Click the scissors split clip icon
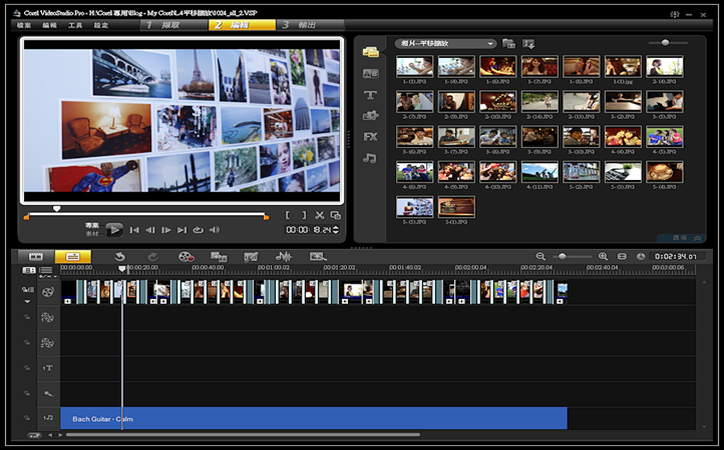 coord(320,215)
